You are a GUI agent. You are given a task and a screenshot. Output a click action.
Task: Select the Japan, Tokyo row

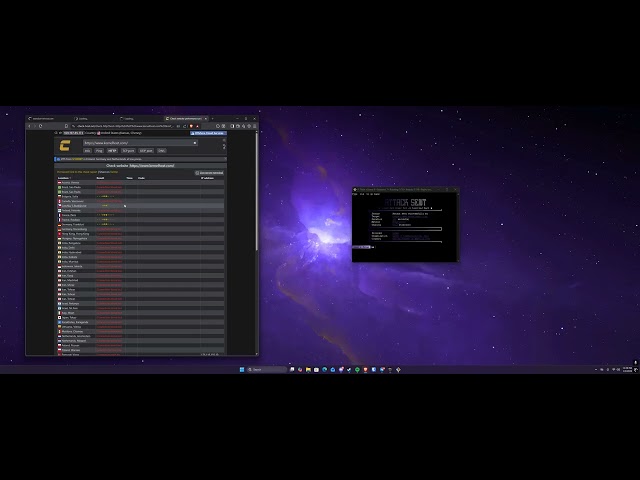[x=140, y=318]
